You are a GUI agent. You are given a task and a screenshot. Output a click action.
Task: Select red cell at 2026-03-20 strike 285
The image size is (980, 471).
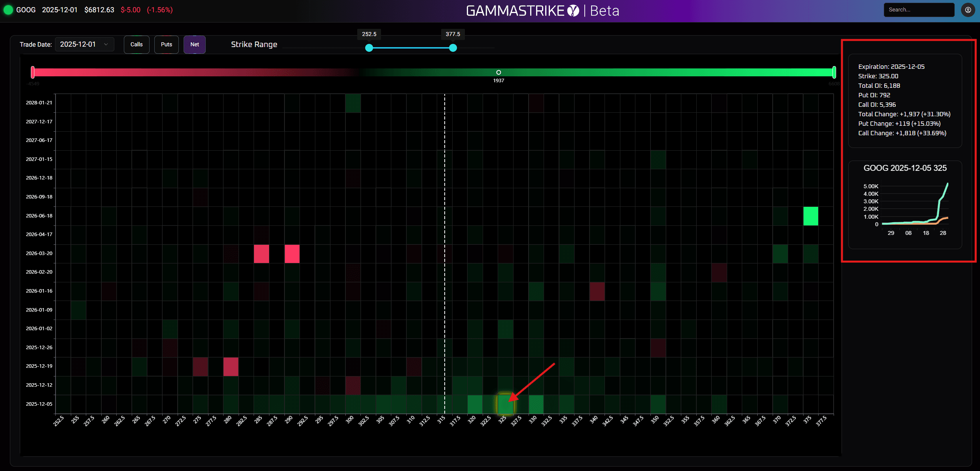click(x=261, y=253)
